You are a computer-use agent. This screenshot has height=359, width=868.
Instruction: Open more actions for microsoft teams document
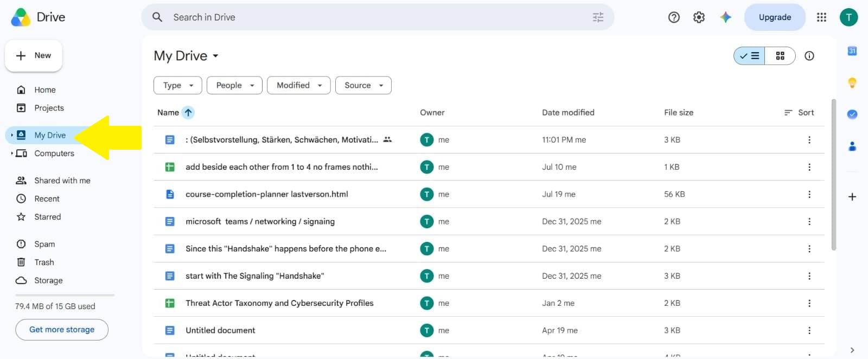coord(809,221)
